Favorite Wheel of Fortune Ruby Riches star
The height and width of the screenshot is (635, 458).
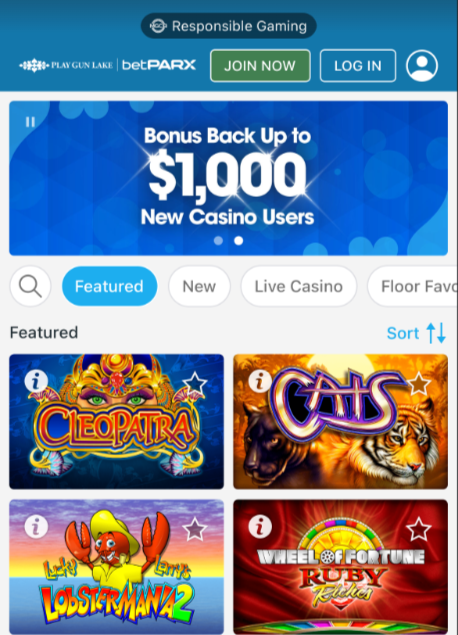[419, 529]
